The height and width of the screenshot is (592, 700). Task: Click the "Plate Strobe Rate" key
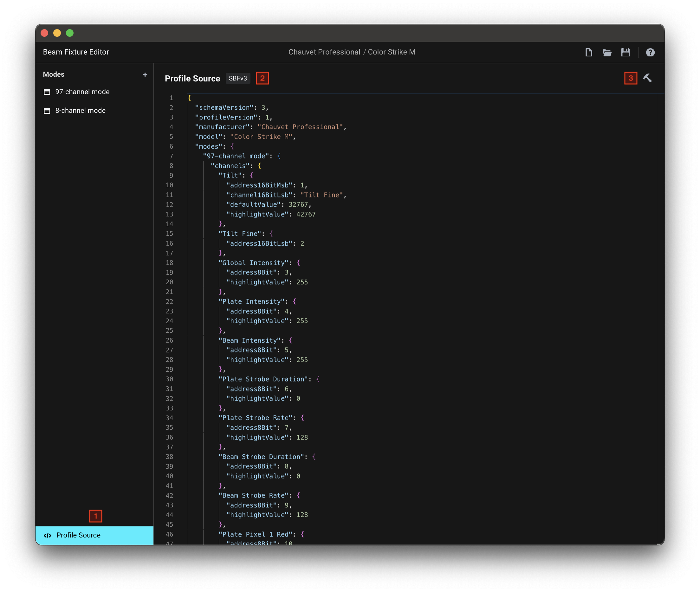coord(256,418)
